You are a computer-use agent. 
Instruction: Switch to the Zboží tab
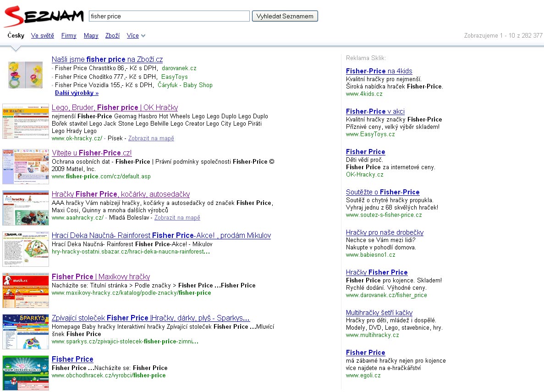(x=112, y=35)
